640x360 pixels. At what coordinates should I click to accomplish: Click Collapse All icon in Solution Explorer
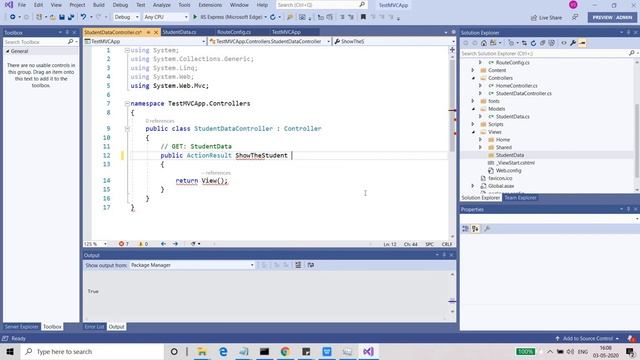542,43
